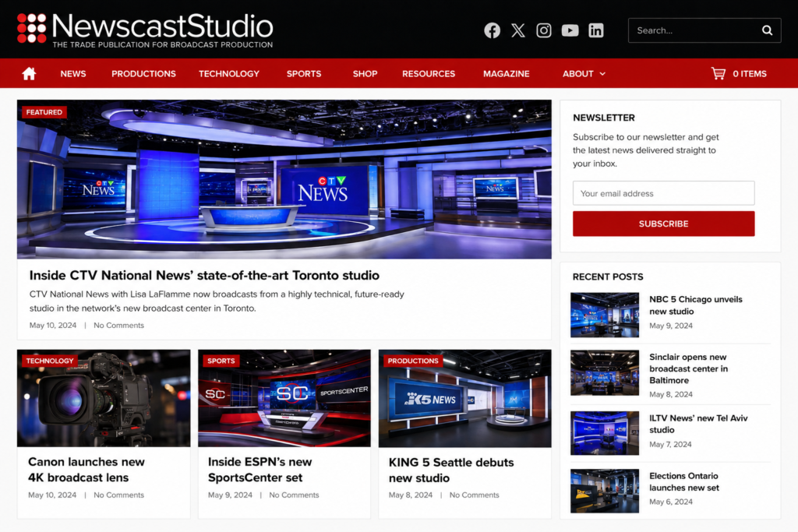Focus the Your email address field
The height and width of the screenshot is (532, 798).
(x=664, y=193)
